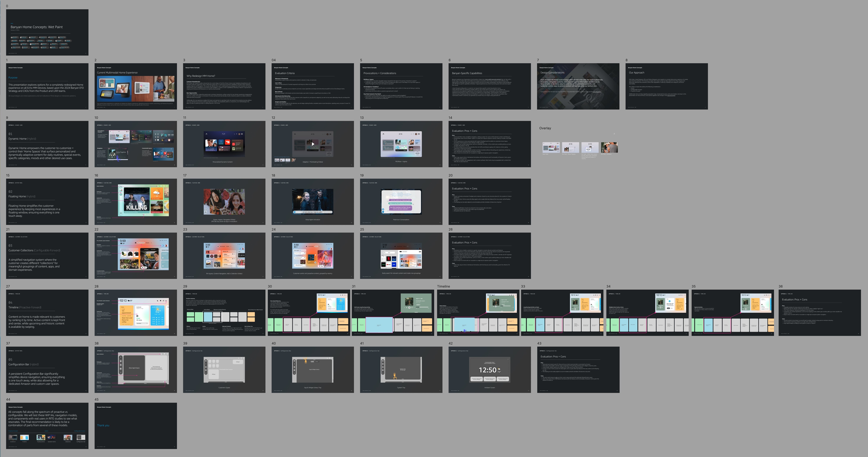
Task: Select the 'Multi-turn Conversations' slide 19
Action: click(401, 202)
